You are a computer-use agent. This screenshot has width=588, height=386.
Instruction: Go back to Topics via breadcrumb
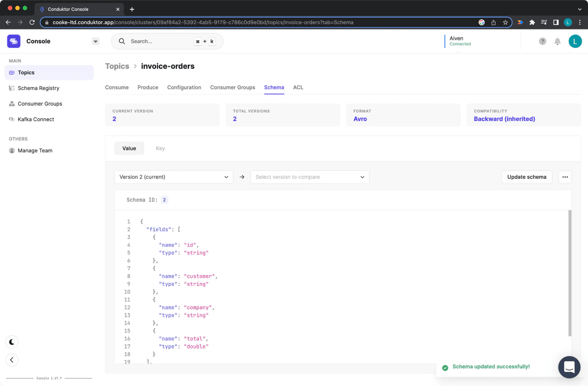117,66
